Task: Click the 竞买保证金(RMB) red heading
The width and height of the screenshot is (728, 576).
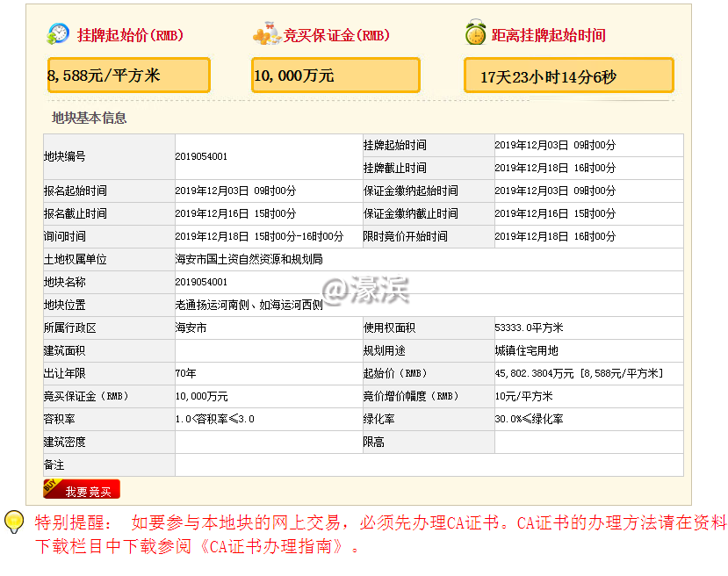Action: [335, 36]
